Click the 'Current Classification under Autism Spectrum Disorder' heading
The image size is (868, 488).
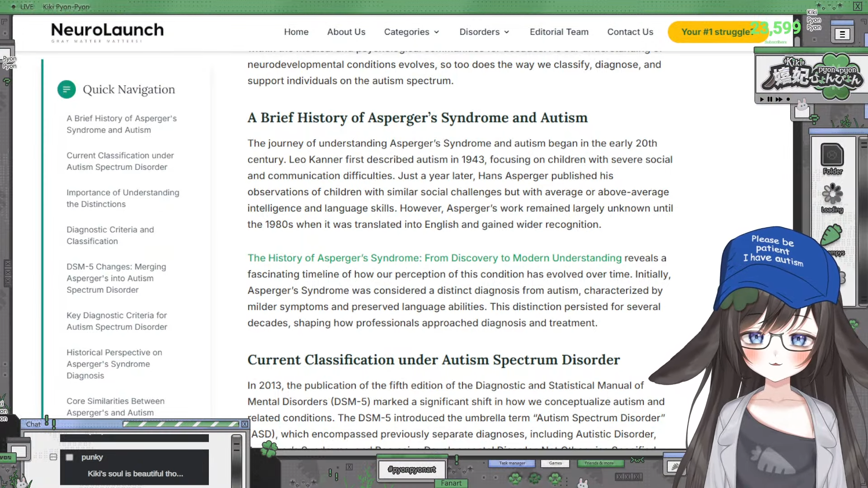click(x=434, y=360)
